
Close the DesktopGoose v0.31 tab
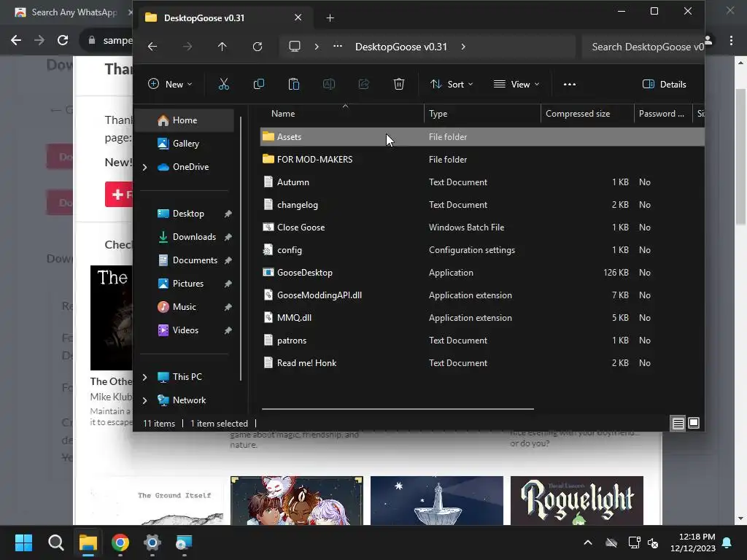(x=298, y=17)
